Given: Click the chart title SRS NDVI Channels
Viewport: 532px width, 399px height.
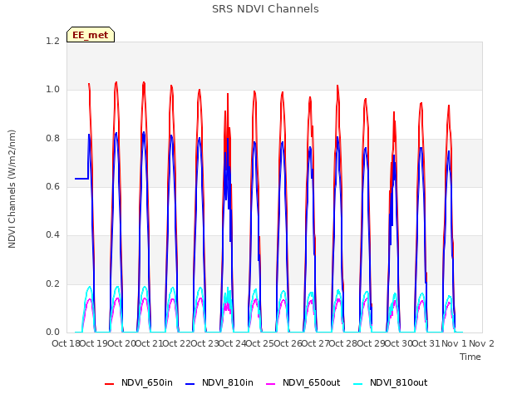Looking at the screenshot, I should (x=265, y=9).
